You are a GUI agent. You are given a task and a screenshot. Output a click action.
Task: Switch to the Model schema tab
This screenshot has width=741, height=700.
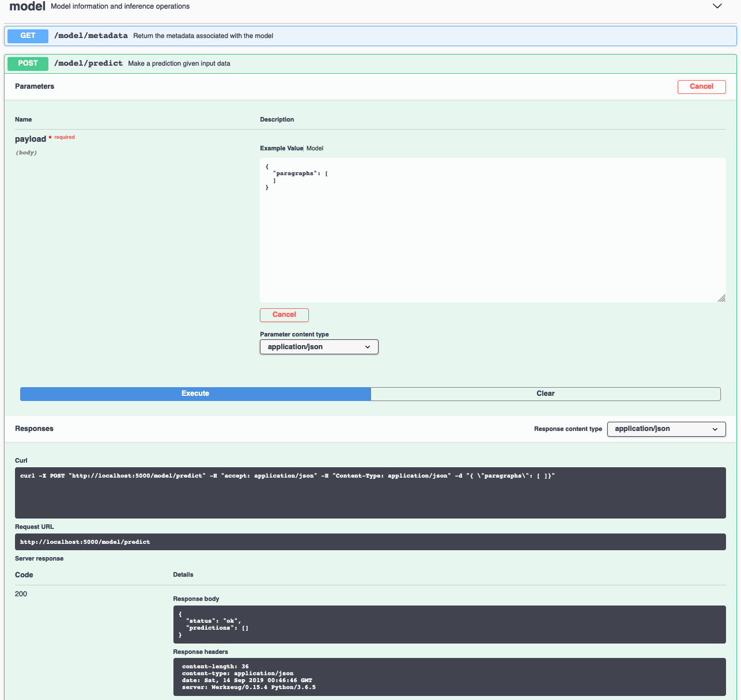tap(315, 148)
